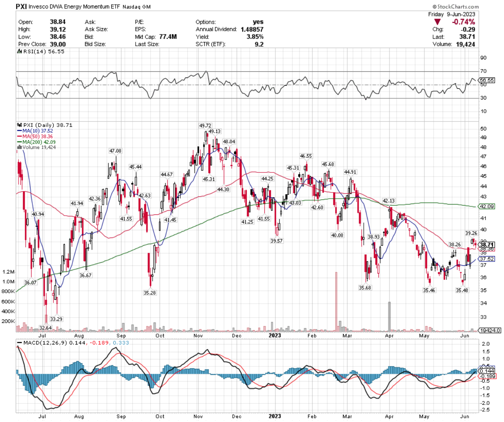Click the 46.55 January high label
The image size is (504, 422).
coord(306,156)
